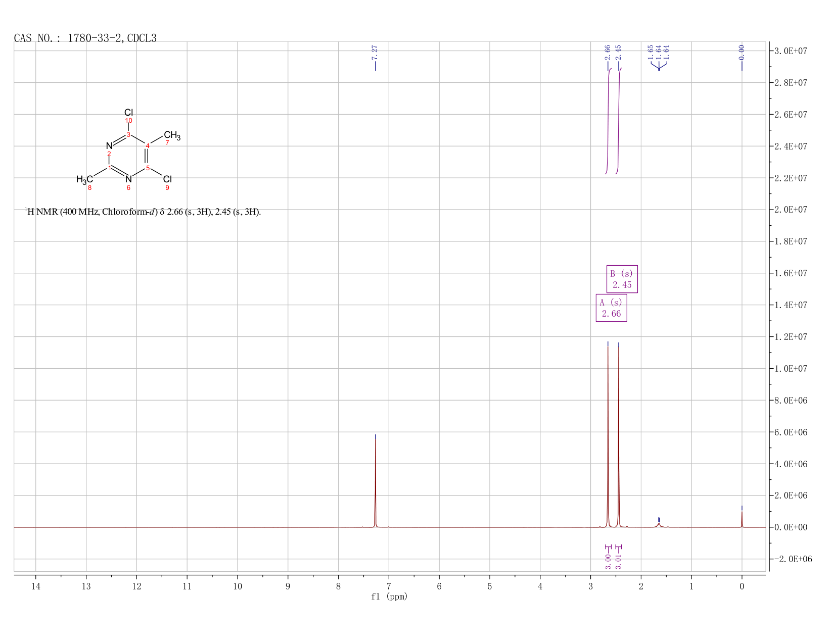
Task: Click the 7 ppm axis tick label
Action: 389,586
